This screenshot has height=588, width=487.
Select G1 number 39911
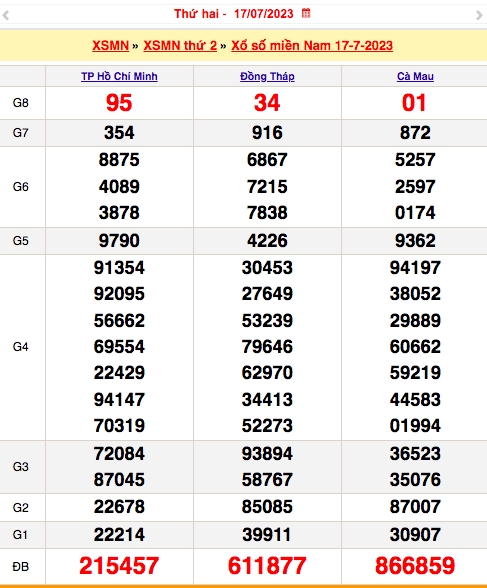coord(267,535)
